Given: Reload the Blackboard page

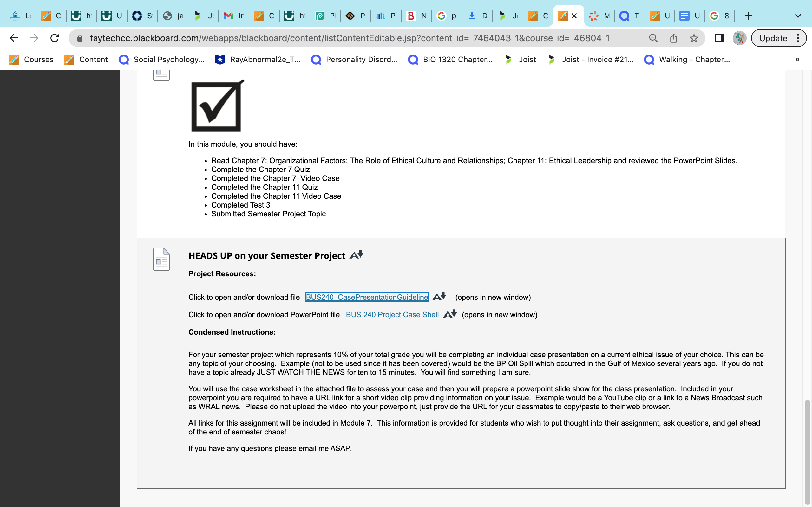Looking at the screenshot, I should (55, 38).
